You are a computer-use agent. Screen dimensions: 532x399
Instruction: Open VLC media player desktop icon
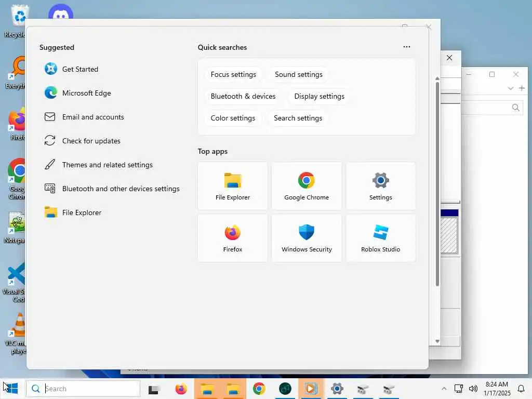point(15,334)
